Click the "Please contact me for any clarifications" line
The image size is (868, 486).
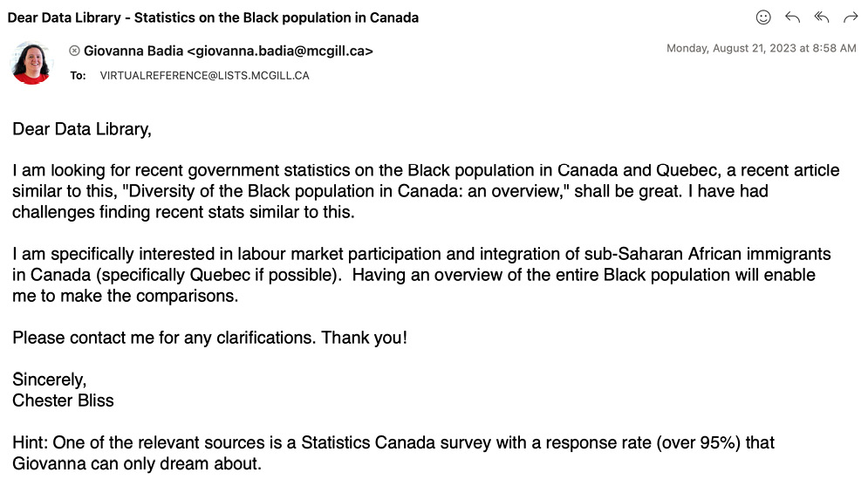209,338
